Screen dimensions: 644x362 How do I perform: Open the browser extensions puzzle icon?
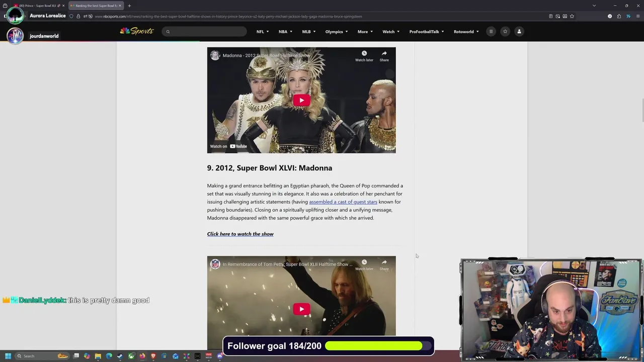[619, 16]
